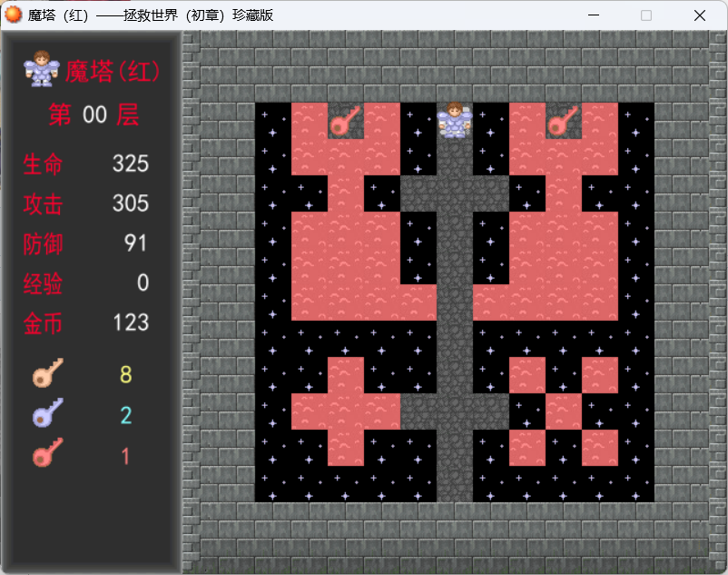Click the blue key icon in the sidebar
728x575 pixels.
[48, 412]
